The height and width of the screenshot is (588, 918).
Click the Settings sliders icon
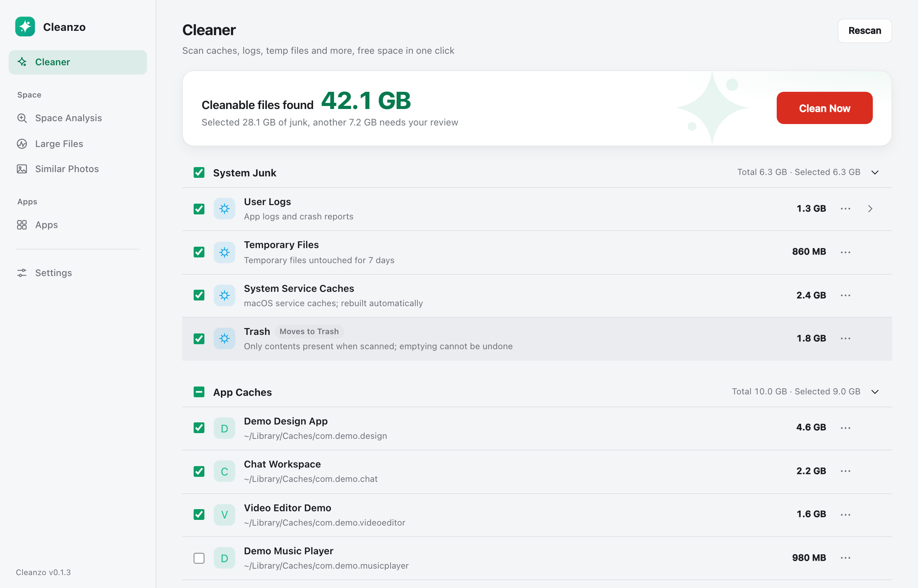coord(22,272)
